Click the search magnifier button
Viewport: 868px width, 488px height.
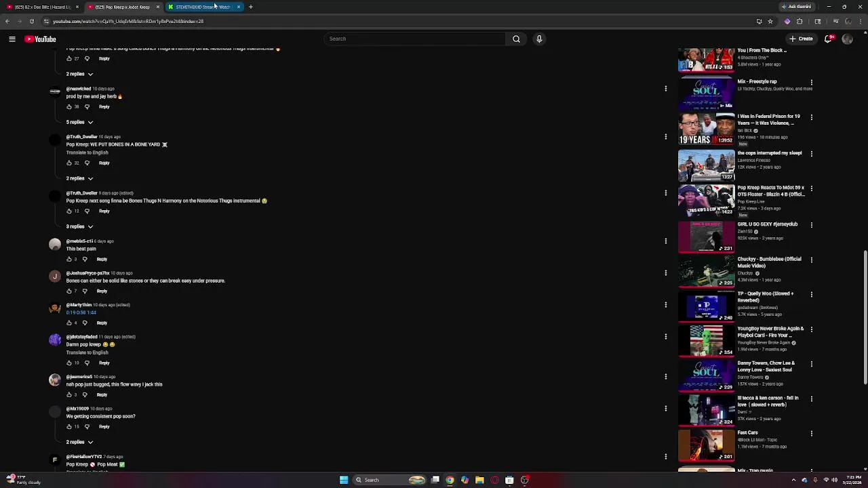(x=516, y=39)
